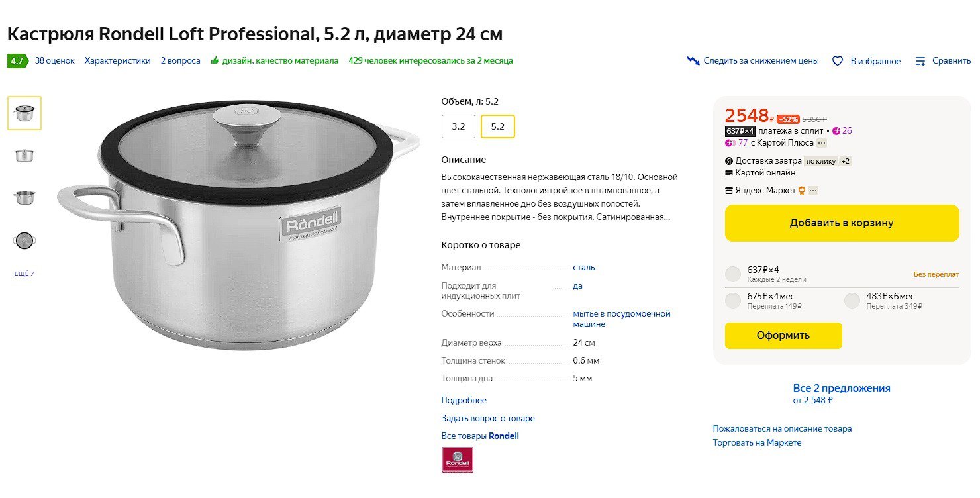980x498 pixels.
Task: Click the Plus points icon beside 77
Action: point(730,142)
